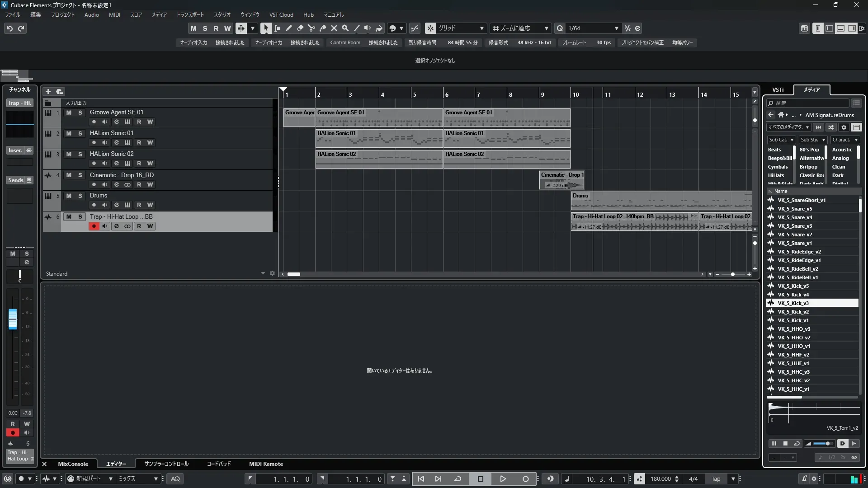Select the Zoom magnifier tool
The image size is (868, 488).
(345, 28)
